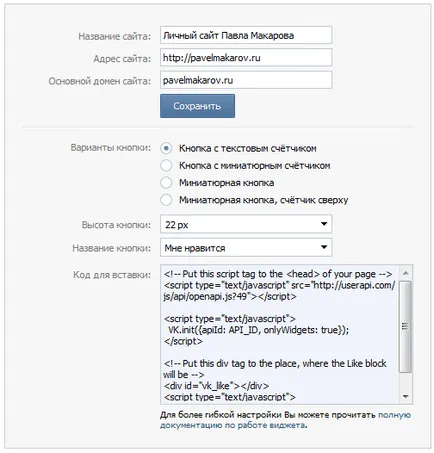Screen dimensions: 434x453
Task: Open full widget documentation link
Action: (x=285, y=420)
